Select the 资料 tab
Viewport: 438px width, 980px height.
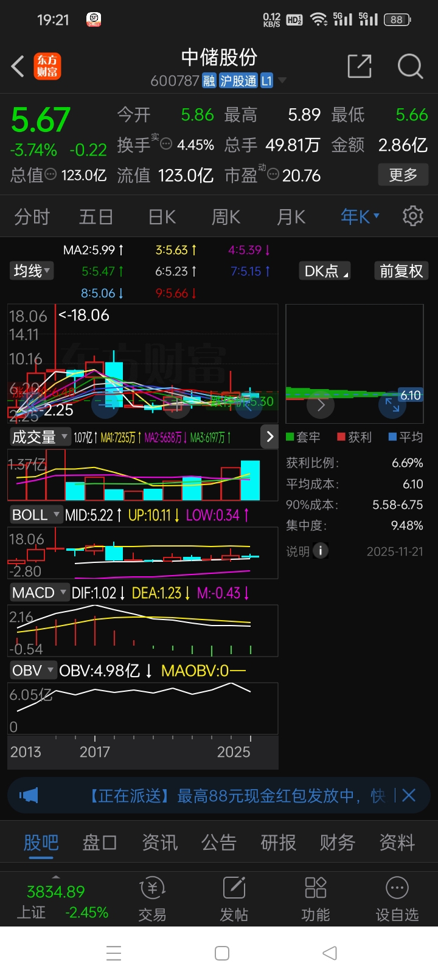pyautogui.click(x=397, y=843)
